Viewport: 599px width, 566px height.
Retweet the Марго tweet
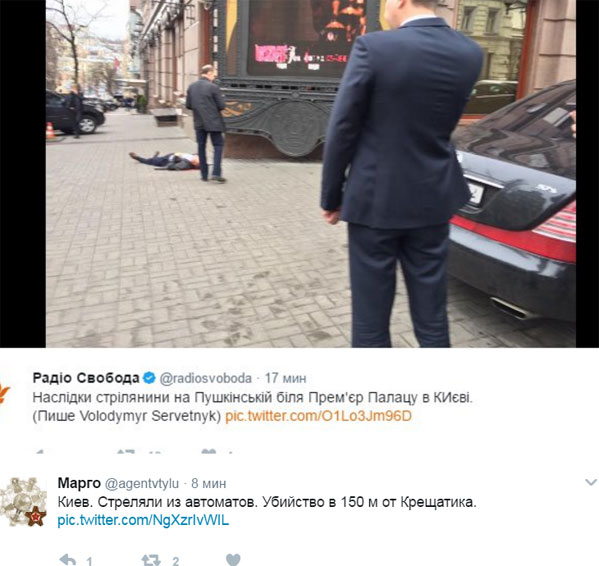pos(151,560)
